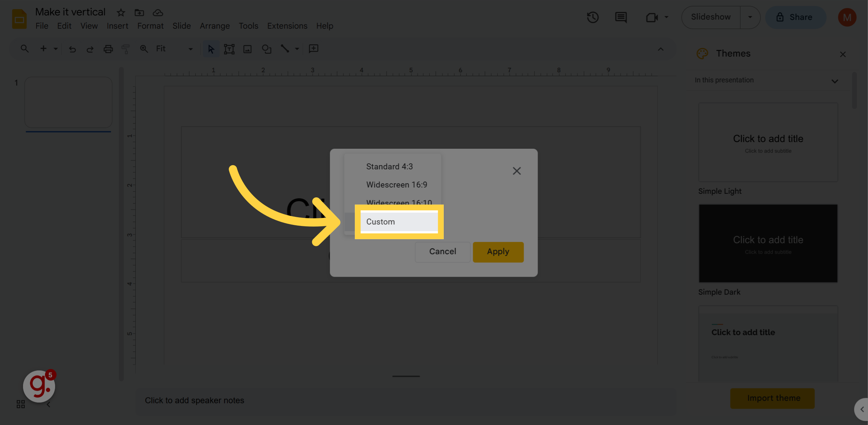Open the Extensions menu
868x425 pixels.
coord(287,25)
